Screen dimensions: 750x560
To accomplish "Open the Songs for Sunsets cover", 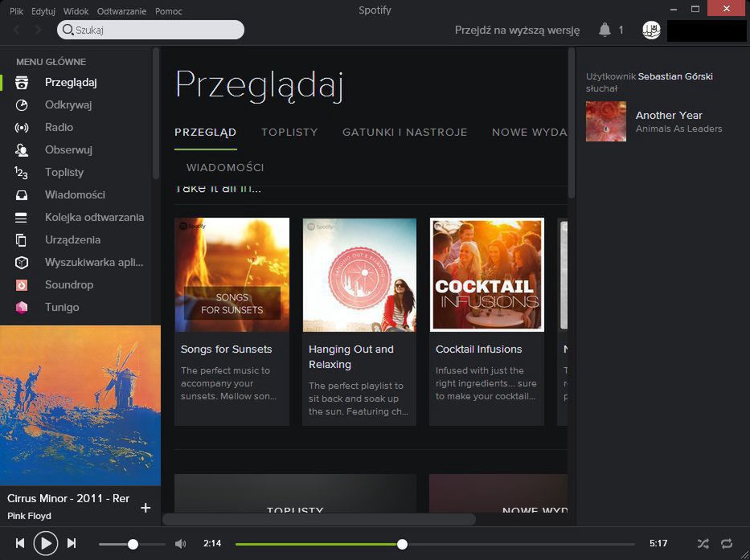I will 232,275.
